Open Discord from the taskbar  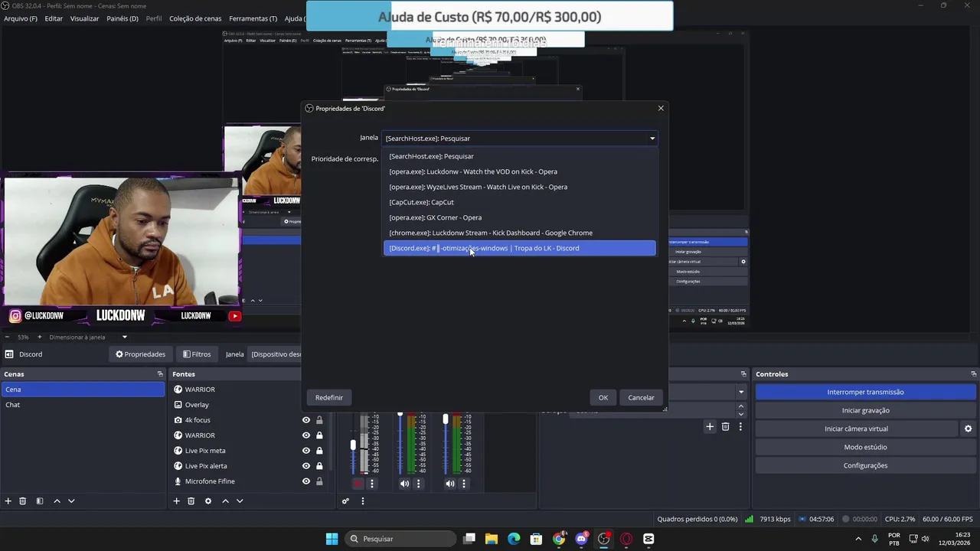click(x=581, y=539)
